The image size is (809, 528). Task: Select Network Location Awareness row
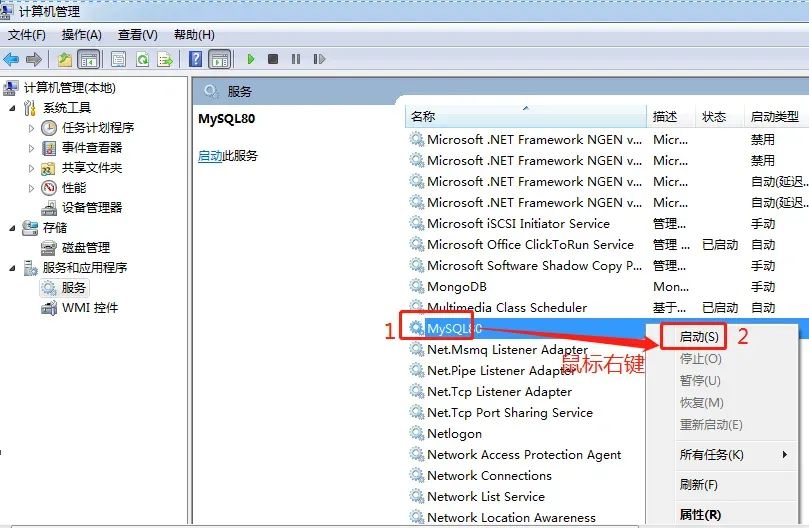pyautogui.click(x=526, y=517)
